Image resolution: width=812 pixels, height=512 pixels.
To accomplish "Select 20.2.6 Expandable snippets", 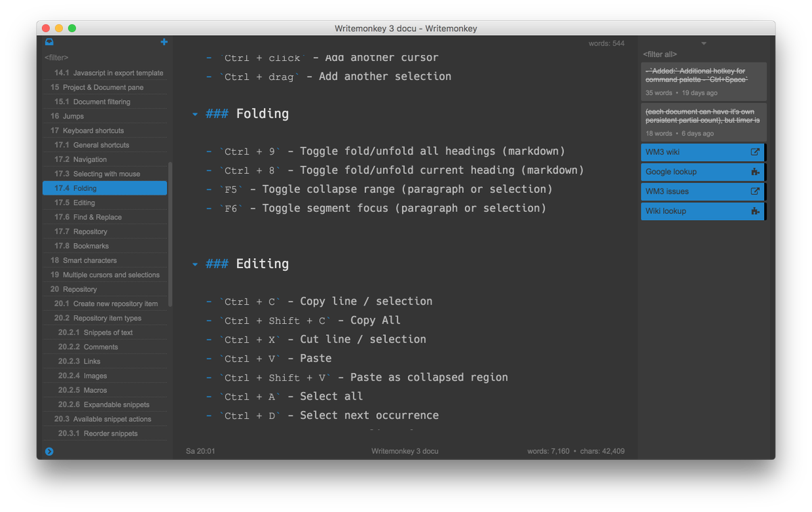I will pyautogui.click(x=105, y=405).
